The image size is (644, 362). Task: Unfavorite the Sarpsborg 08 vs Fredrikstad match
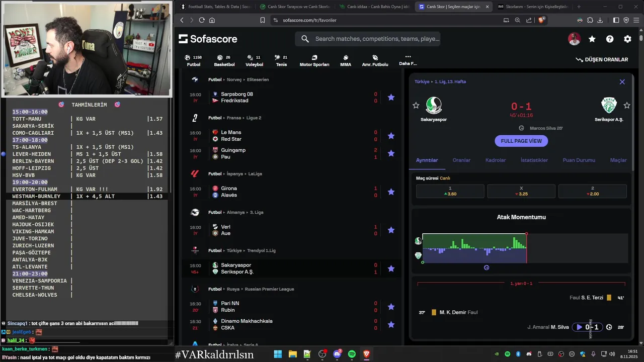pyautogui.click(x=391, y=98)
